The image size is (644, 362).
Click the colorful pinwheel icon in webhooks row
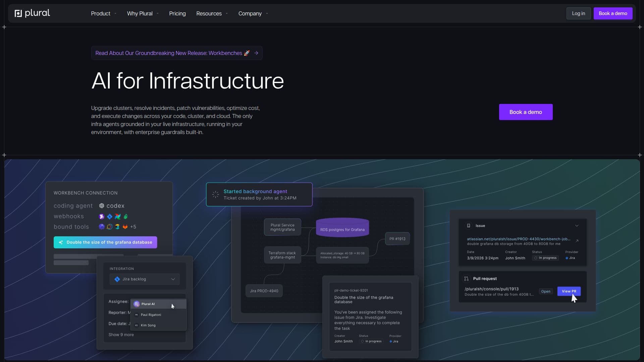[117, 217]
